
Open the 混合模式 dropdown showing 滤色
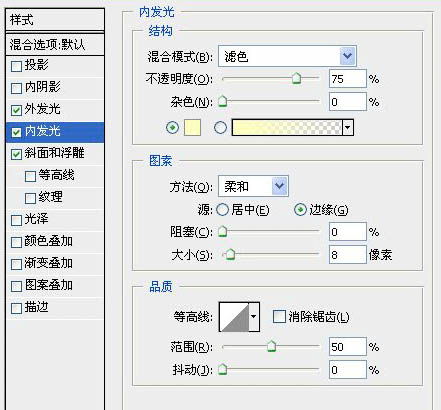point(287,56)
